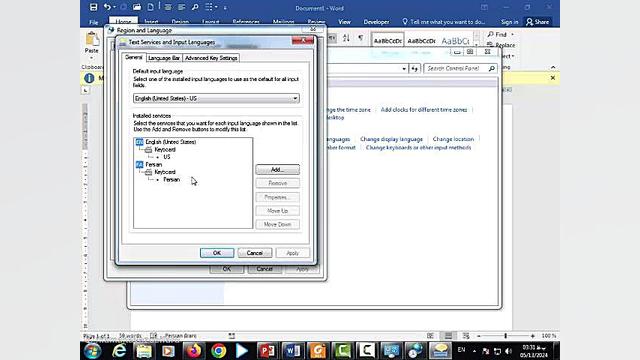Click the Add... button
The height and width of the screenshot is (360, 640).
click(278, 169)
